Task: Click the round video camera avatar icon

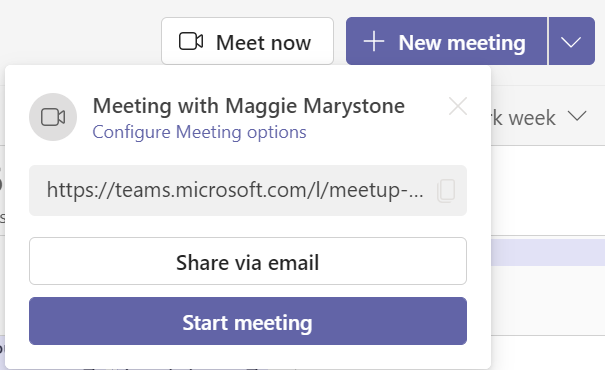Action: point(53,117)
